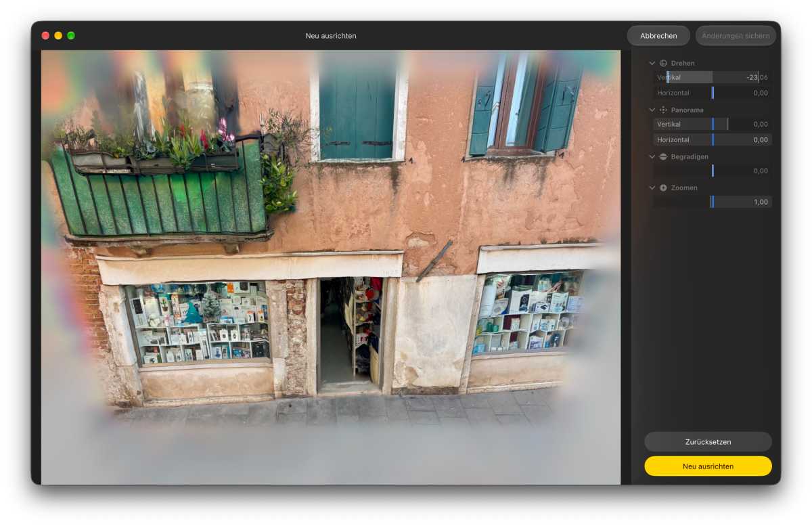
Task: Click the Abbrechen button
Action: tap(658, 36)
